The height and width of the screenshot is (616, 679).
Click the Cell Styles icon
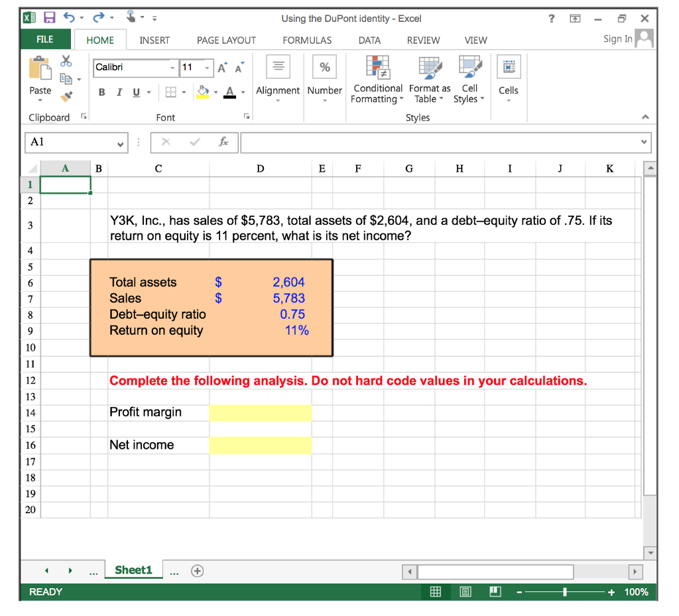point(469,68)
